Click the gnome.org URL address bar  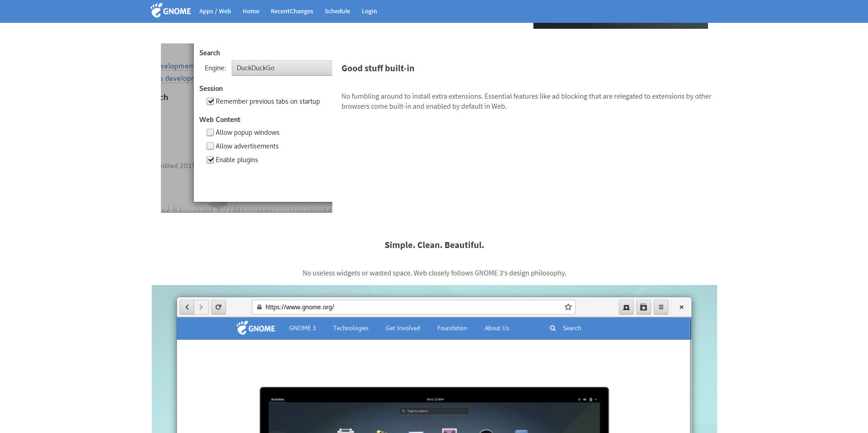click(413, 307)
